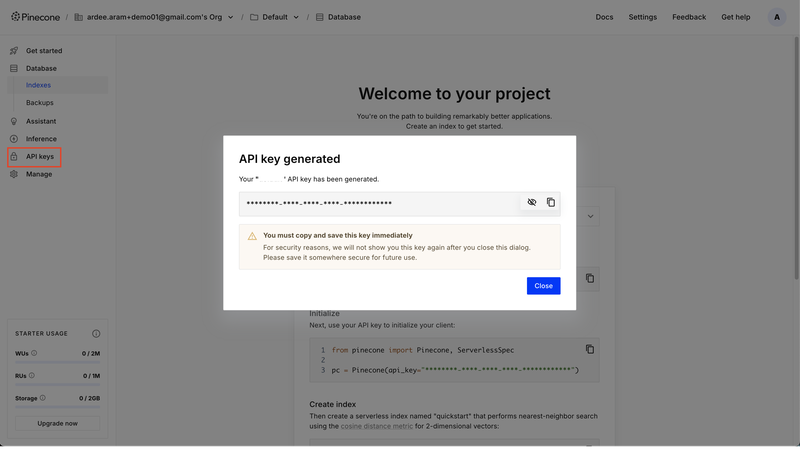Click the database icon in breadcrumb
Screen dimensions: 800x472
tap(319, 17)
